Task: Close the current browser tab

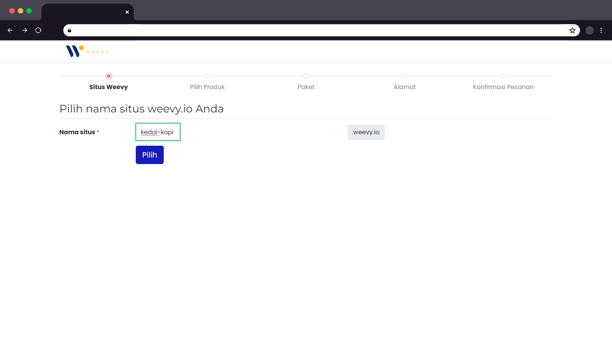Action: [x=127, y=12]
